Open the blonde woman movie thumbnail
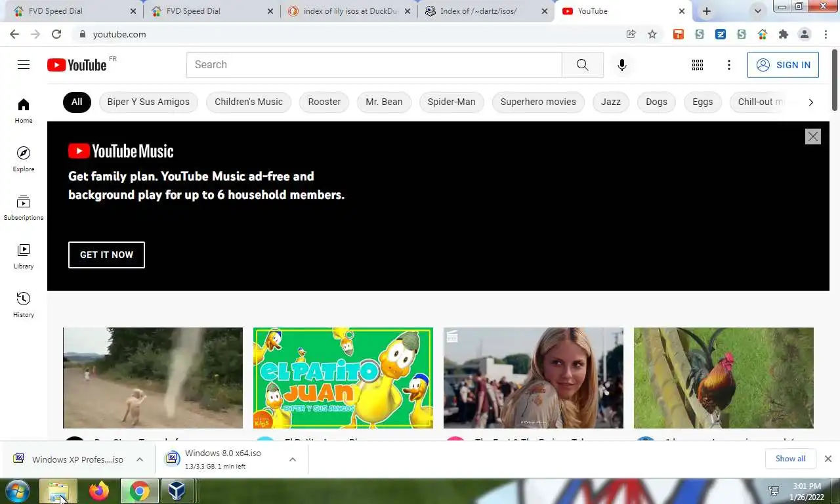Viewport: 840px width, 504px height. [x=534, y=378]
